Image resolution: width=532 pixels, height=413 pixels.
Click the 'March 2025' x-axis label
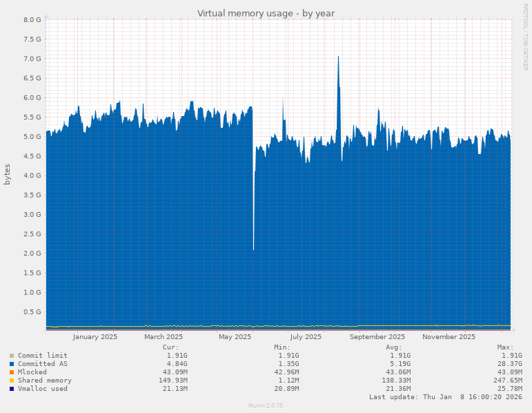tap(164, 337)
